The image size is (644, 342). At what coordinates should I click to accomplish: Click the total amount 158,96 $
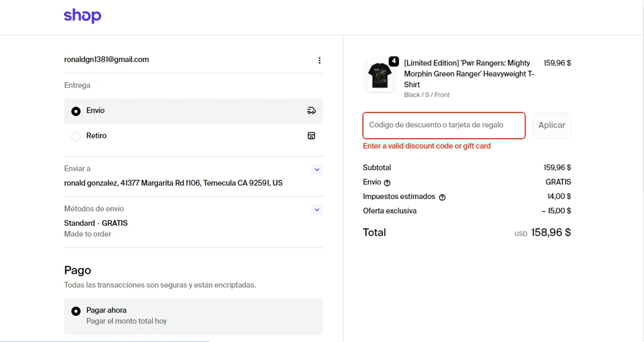tap(551, 233)
